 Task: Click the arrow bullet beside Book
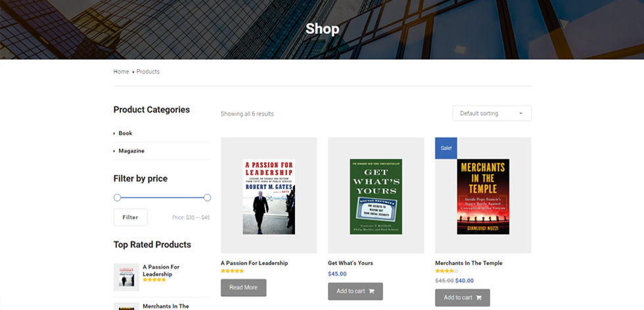coord(114,134)
